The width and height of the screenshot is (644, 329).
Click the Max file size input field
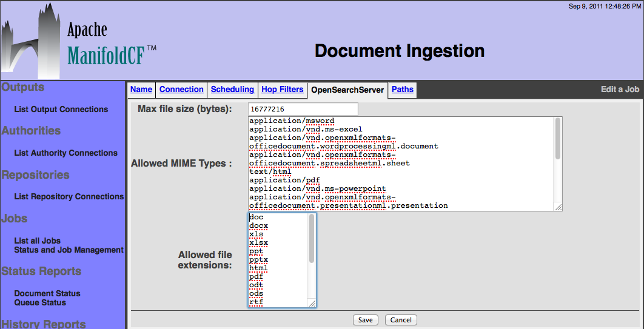pos(303,109)
